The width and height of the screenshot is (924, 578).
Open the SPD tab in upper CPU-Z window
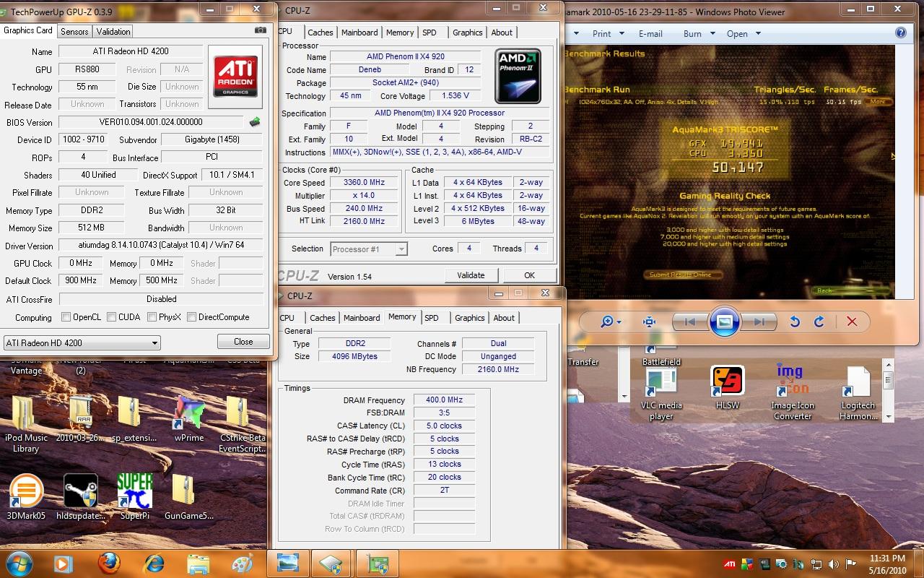(x=430, y=33)
